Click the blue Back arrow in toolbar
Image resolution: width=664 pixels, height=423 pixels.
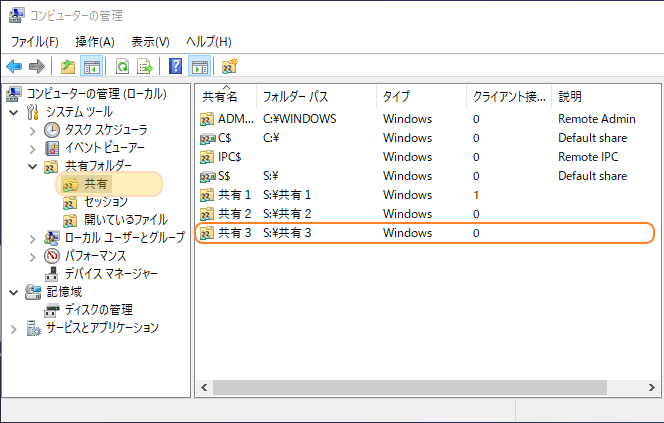[x=14, y=66]
